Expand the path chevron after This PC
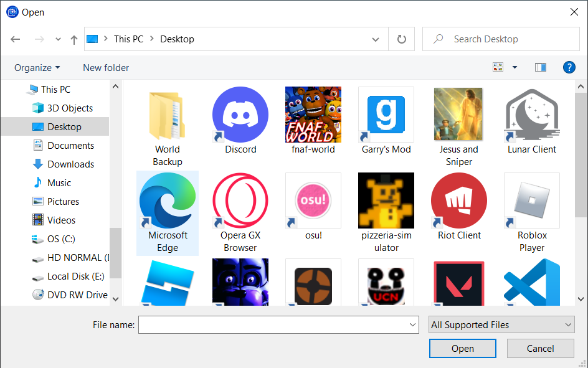This screenshot has height=368, width=588. [152, 39]
